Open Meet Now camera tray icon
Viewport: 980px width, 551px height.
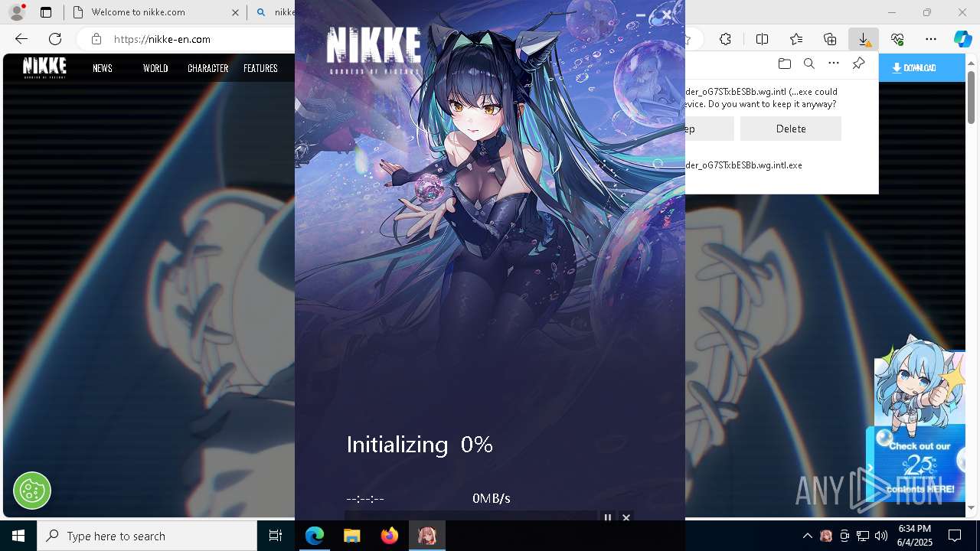pyautogui.click(x=844, y=536)
